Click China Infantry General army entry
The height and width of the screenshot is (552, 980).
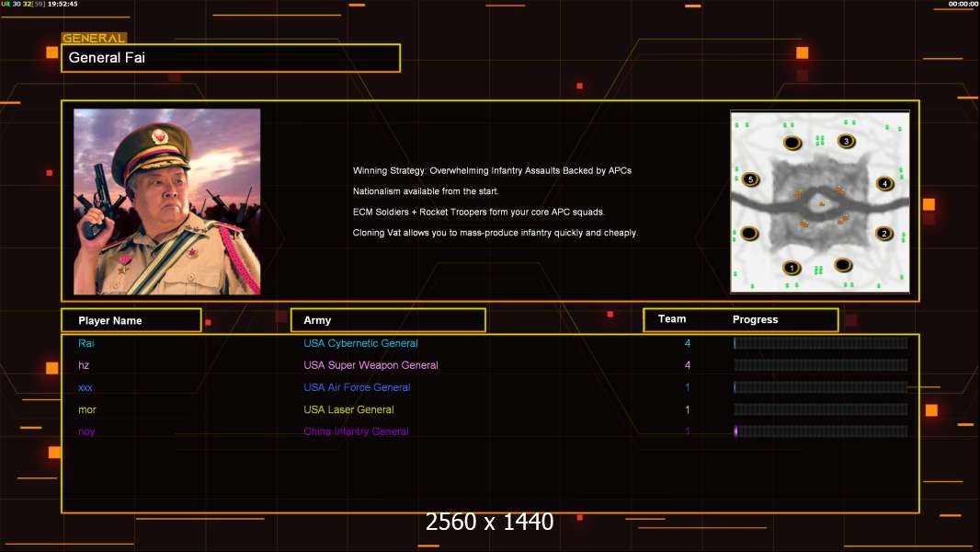(356, 431)
